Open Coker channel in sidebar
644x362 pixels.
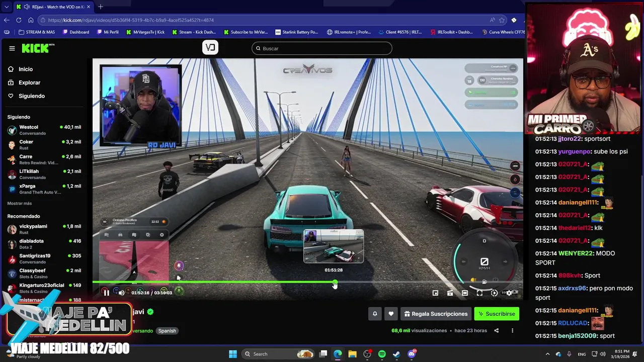point(44,145)
